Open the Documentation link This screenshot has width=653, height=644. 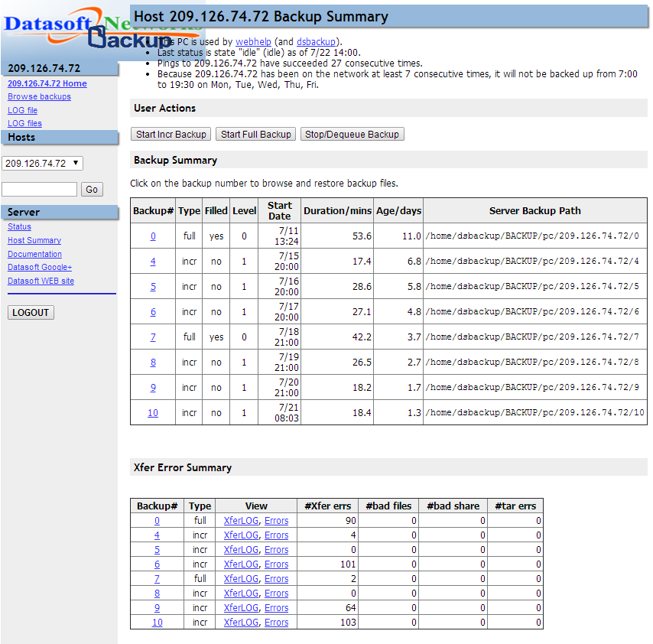coord(34,254)
